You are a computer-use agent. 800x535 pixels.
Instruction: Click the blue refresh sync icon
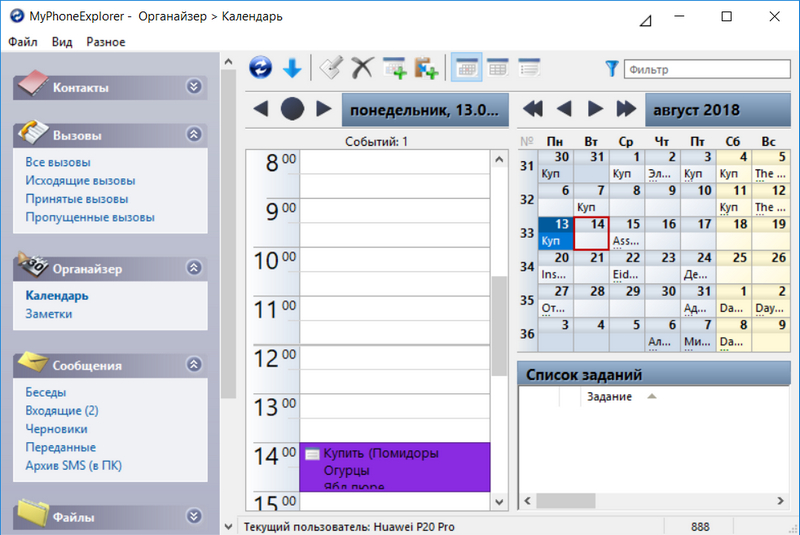[261, 68]
